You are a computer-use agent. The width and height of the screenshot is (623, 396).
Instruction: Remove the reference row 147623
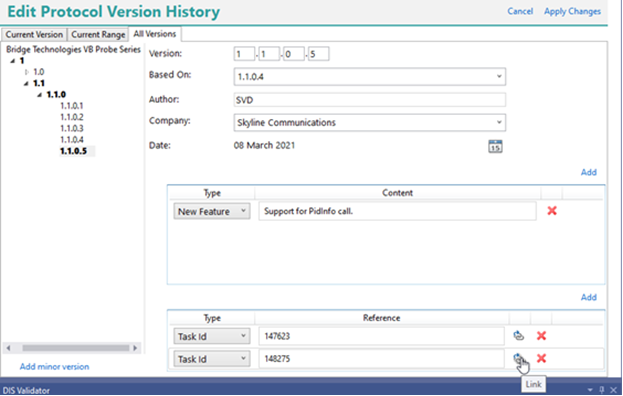(x=541, y=336)
